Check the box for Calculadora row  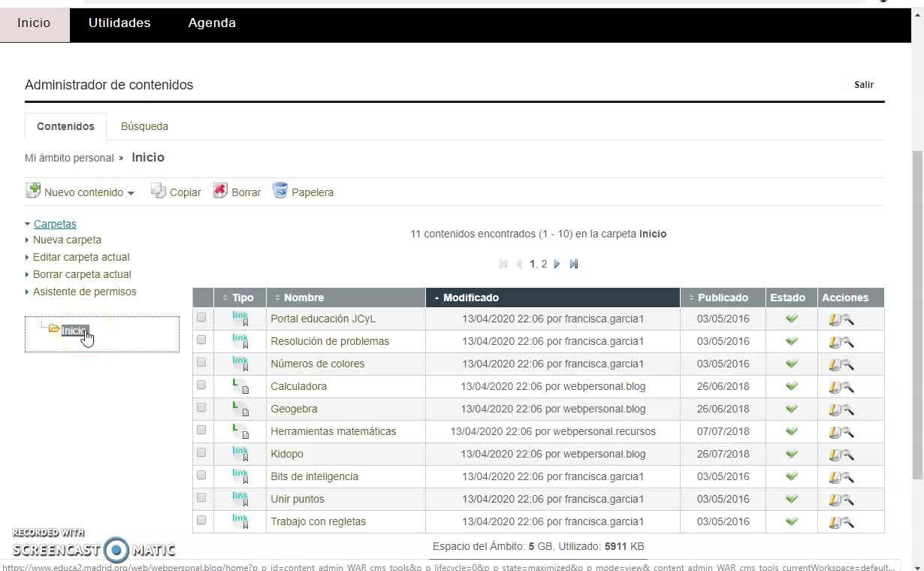tap(201, 385)
